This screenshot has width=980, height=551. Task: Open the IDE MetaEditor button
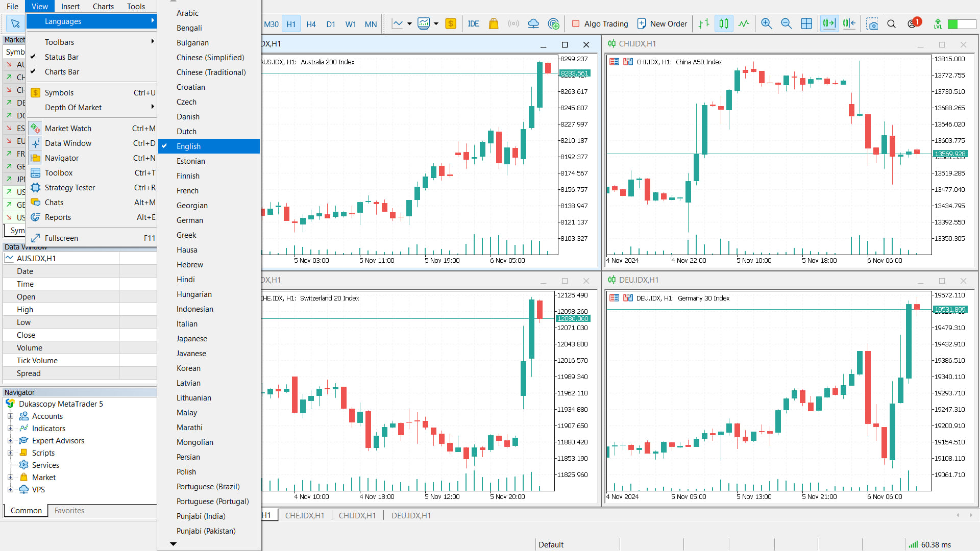click(x=474, y=23)
